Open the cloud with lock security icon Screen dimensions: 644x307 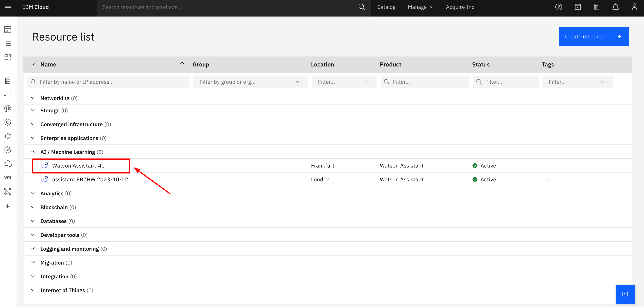tap(8, 164)
